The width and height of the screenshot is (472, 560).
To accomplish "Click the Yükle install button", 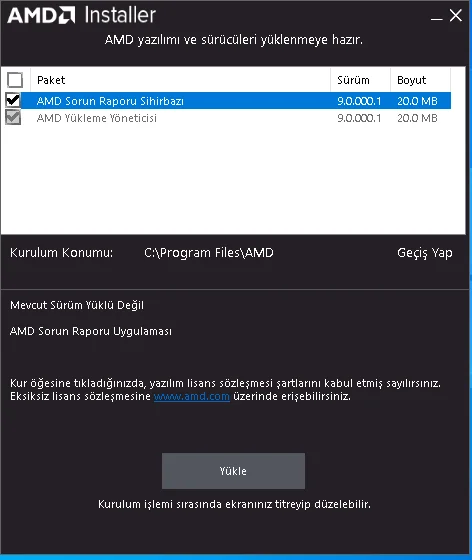I will point(233,471).
